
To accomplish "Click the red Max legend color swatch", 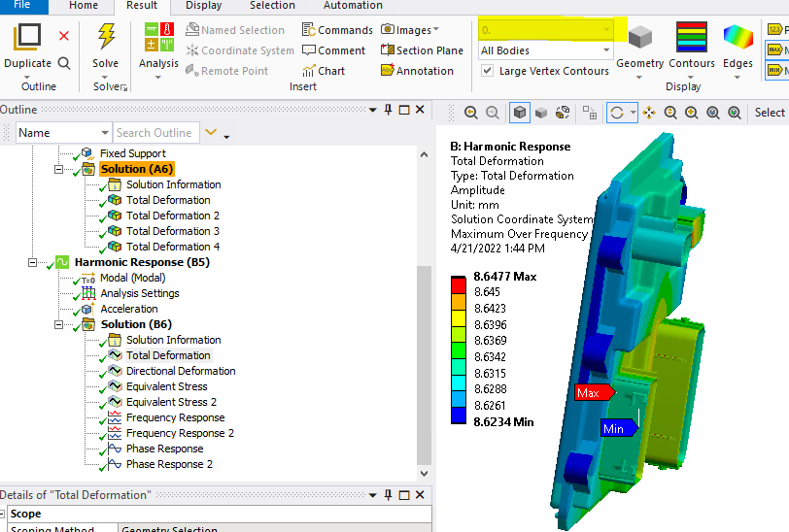I will (x=459, y=283).
